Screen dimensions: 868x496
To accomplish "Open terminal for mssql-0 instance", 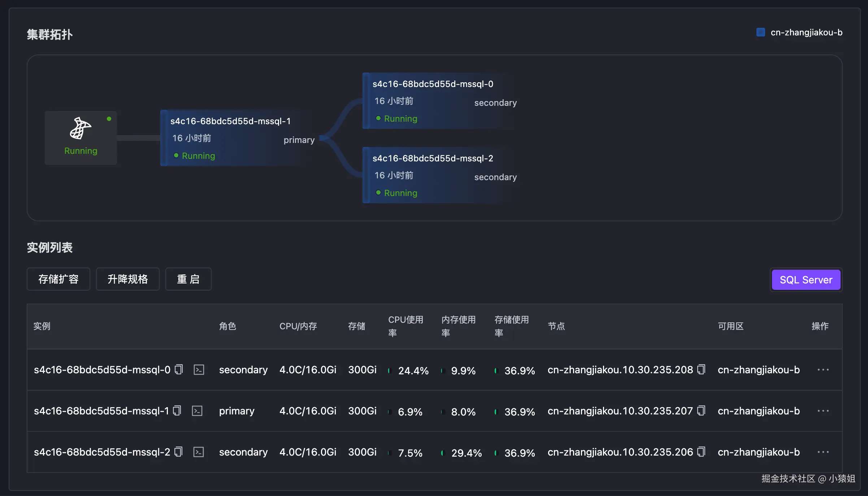I will click(199, 369).
